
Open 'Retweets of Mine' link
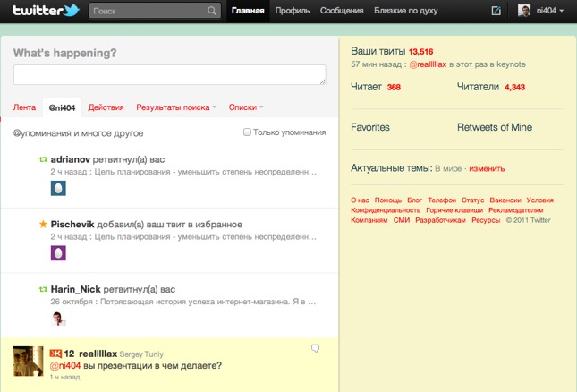[495, 127]
